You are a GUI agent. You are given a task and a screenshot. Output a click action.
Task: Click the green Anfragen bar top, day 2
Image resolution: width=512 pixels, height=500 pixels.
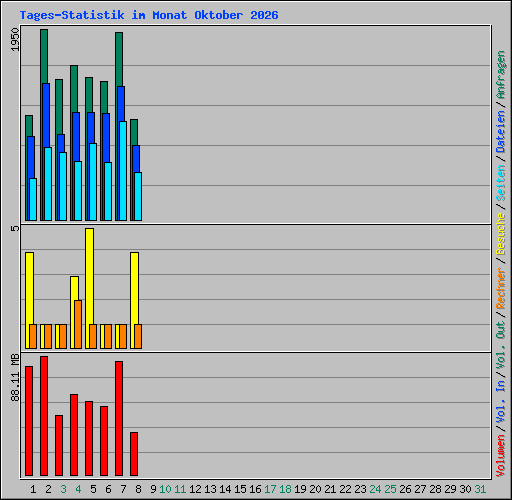(44, 55)
